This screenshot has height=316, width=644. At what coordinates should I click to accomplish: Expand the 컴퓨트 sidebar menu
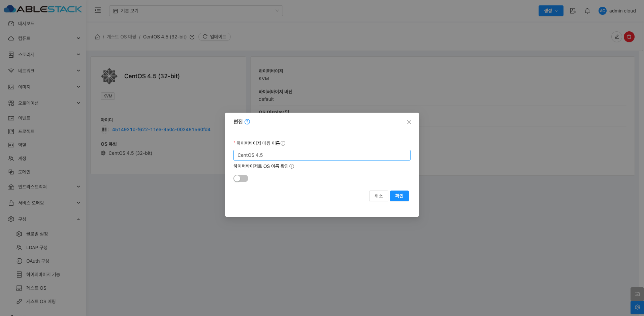tap(44, 38)
